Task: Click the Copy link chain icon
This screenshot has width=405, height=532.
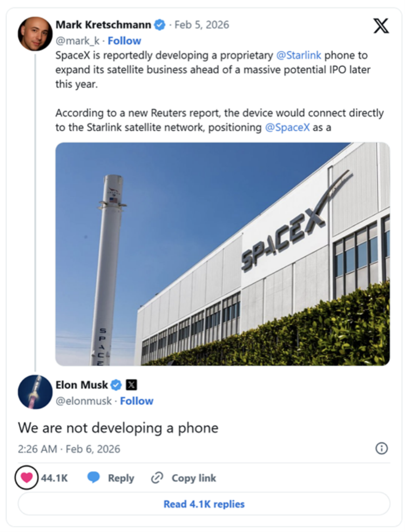Action: click(157, 478)
